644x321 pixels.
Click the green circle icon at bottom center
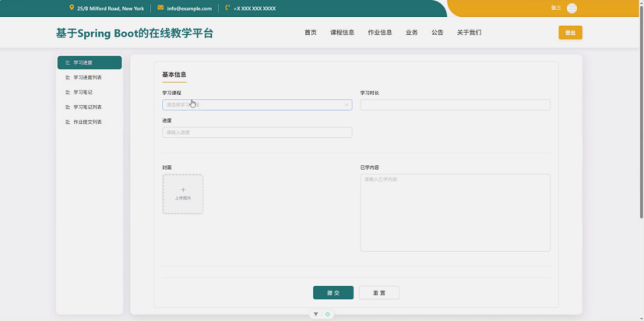(327, 315)
